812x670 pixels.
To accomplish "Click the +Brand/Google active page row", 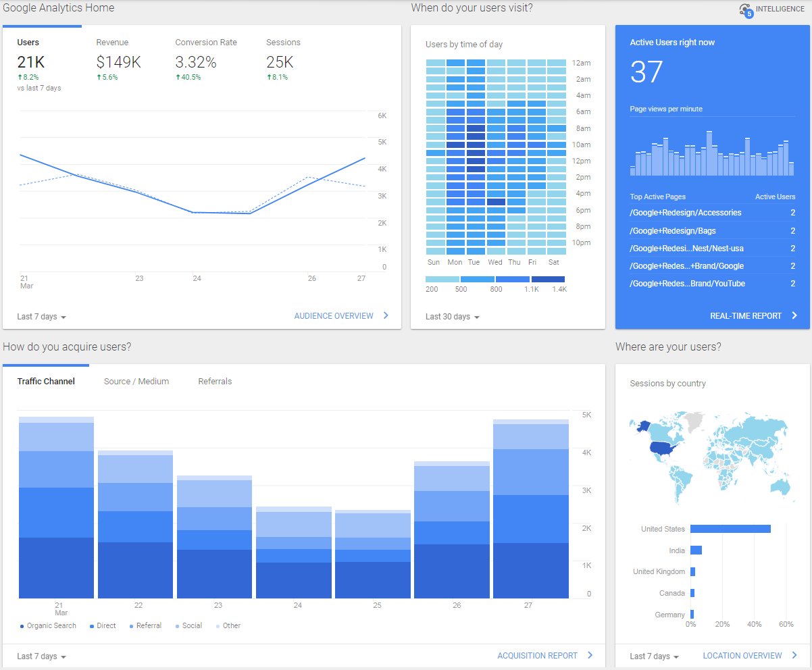I will (x=713, y=266).
